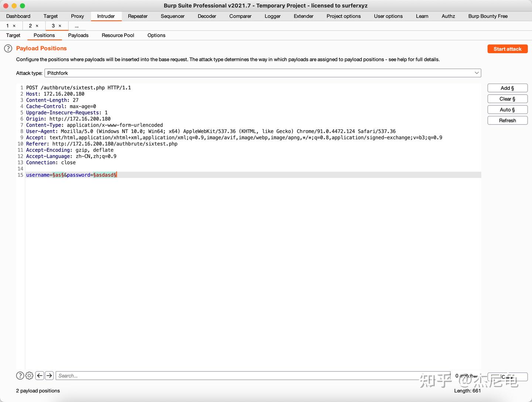The height and width of the screenshot is (402, 532).
Task: Switch to the Learn tab
Action: pos(422,16)
